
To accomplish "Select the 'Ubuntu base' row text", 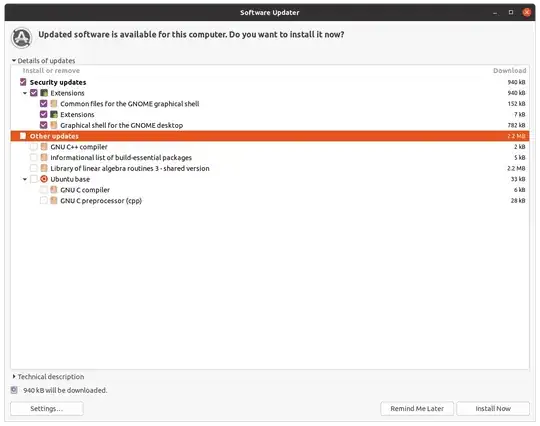I will tap(70, 179).
